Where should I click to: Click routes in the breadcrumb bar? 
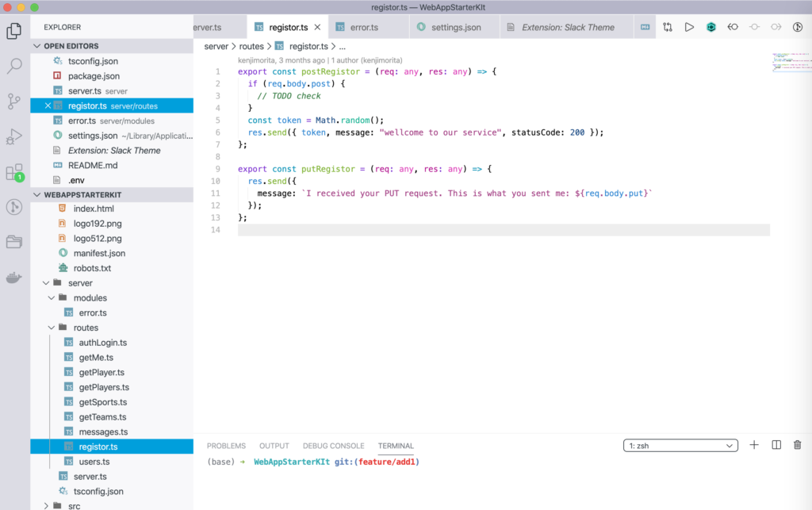[252, 45]
